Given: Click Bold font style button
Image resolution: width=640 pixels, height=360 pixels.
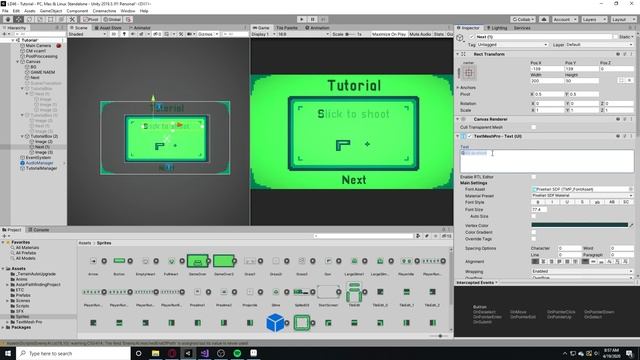Looking at the screenshot, I should pyautogui.click(x=538, y=202).
